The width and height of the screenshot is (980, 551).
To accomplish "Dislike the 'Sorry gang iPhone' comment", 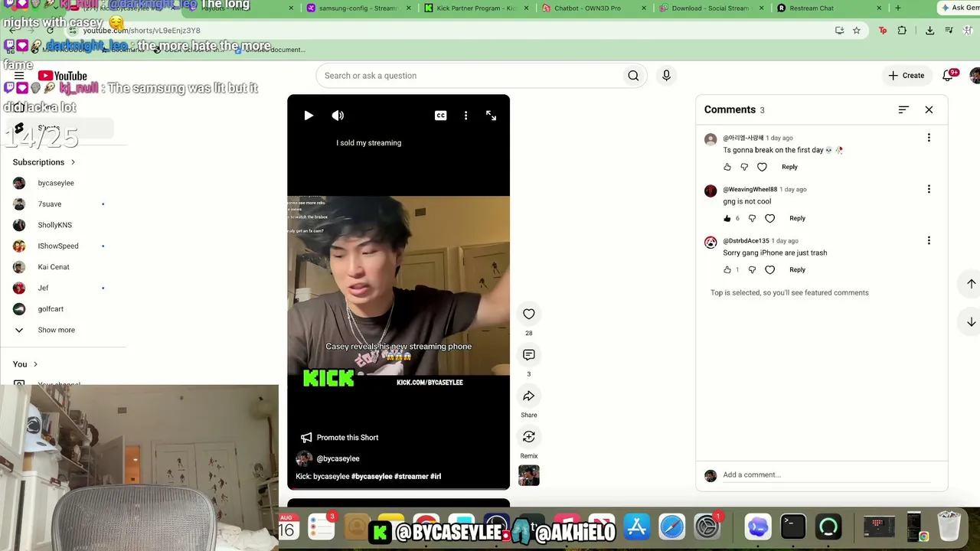I will [752, 269].
